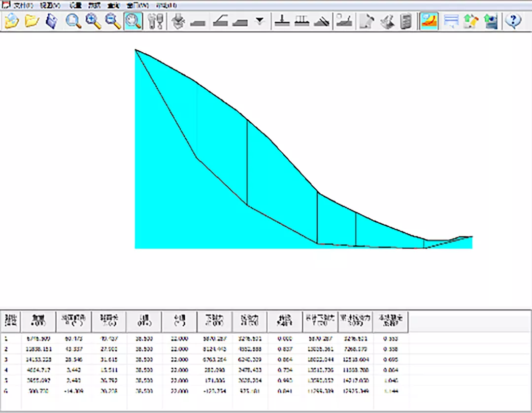Expand the small black dropdown arrow in toolbar

pyautogui.click(x=260, y=21)
